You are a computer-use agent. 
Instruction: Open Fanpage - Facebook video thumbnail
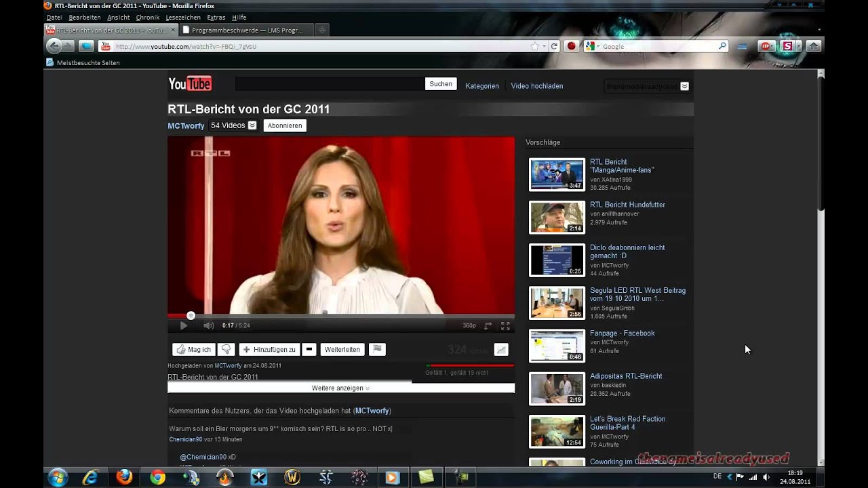[x=557, y=346]
